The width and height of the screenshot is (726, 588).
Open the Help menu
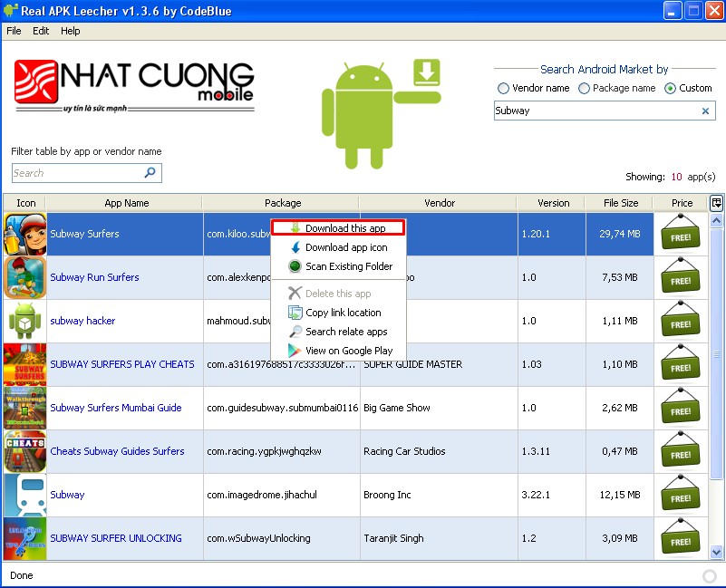71,31
